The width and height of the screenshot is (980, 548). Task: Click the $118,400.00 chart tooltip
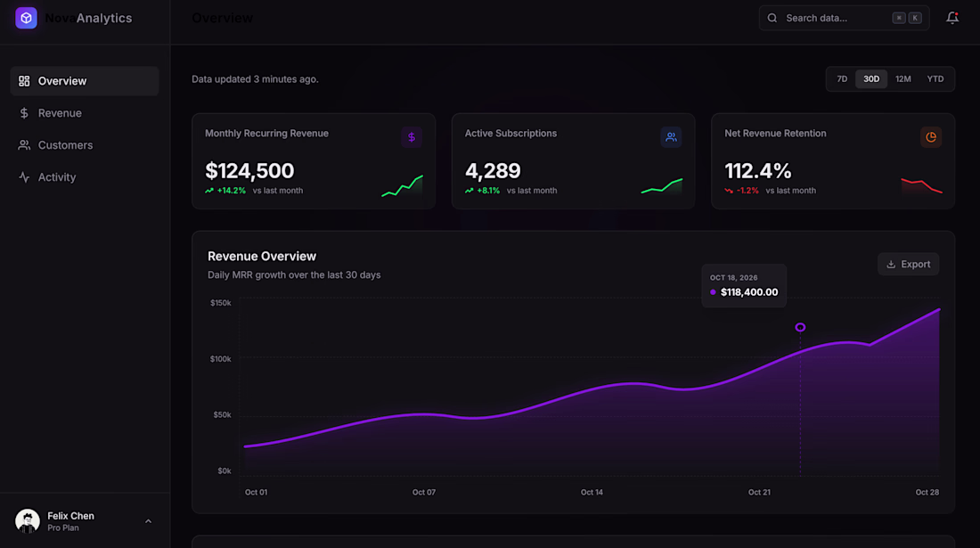click(x=744, y=285)
